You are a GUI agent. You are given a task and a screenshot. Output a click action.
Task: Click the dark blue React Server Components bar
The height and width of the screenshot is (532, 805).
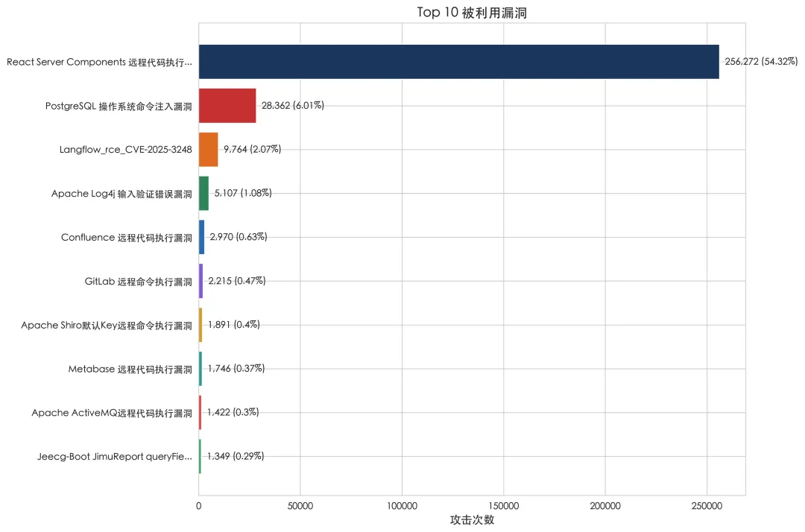[459, 62]
